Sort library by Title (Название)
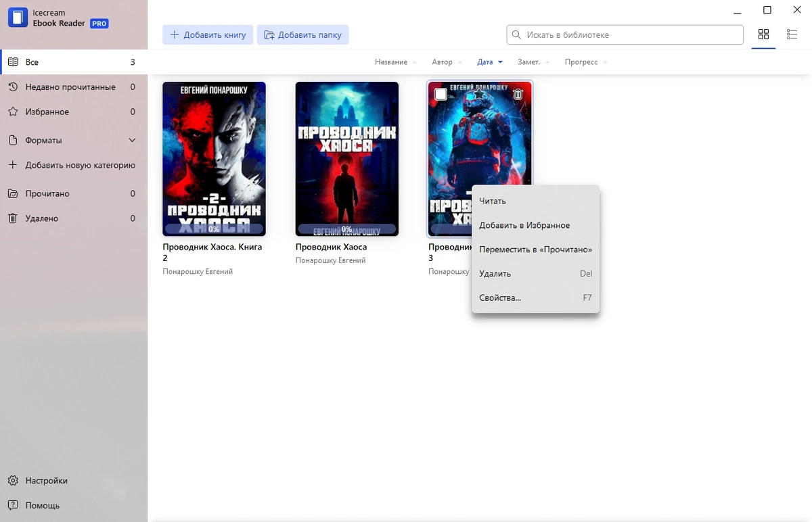The image size is (812, 522). tap(391, 62)
